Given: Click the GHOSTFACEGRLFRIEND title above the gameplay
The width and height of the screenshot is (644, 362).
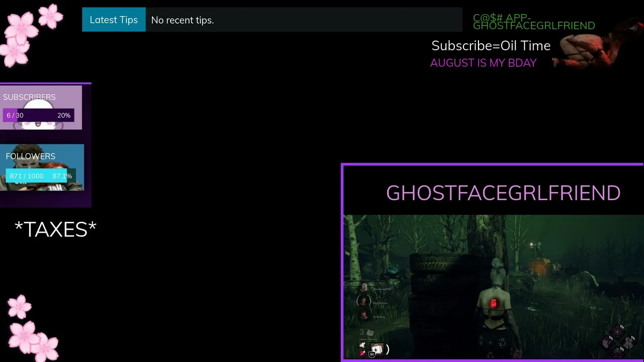Looking at the screenshot, I should tap(503, 193).
